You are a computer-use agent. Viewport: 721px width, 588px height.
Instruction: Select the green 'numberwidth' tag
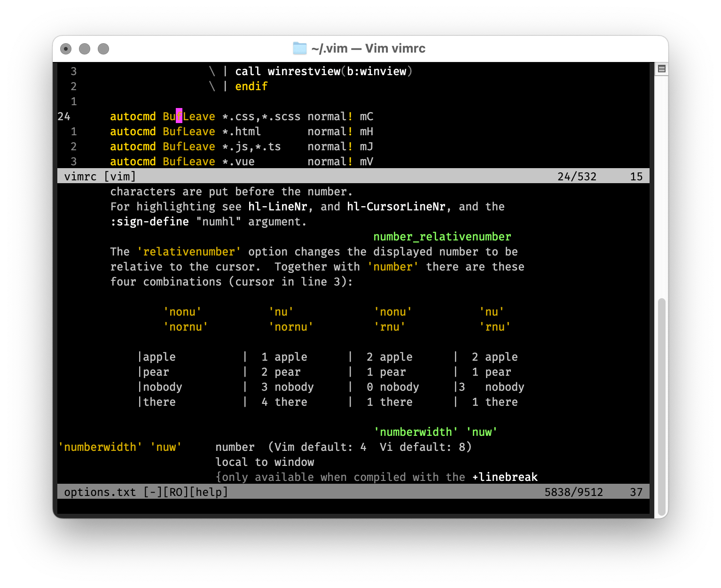tap(415, 432)
